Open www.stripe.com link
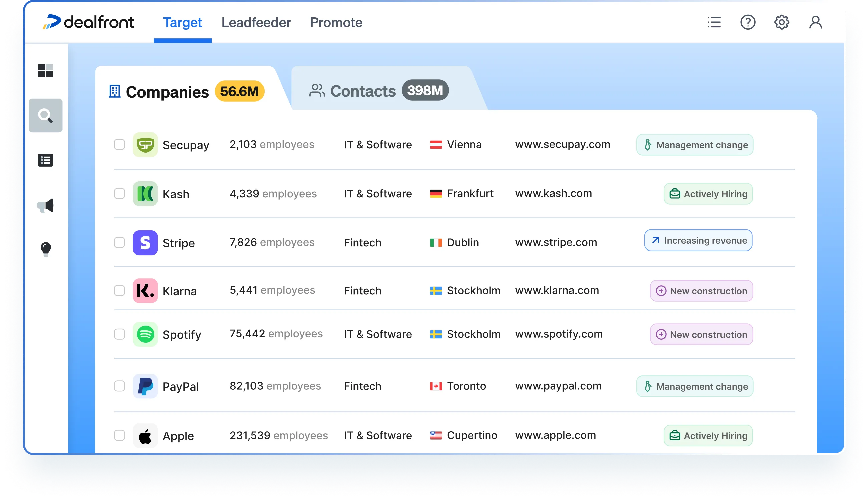The image size is (868, 500). pos(556,243)
